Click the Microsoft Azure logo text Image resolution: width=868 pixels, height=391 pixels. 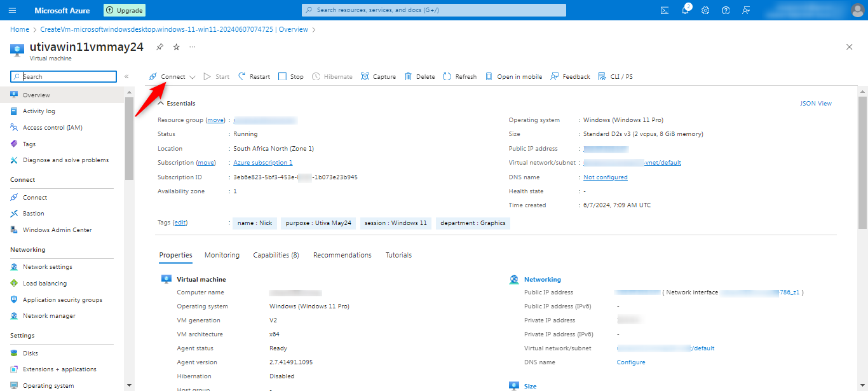pos(62,10)
